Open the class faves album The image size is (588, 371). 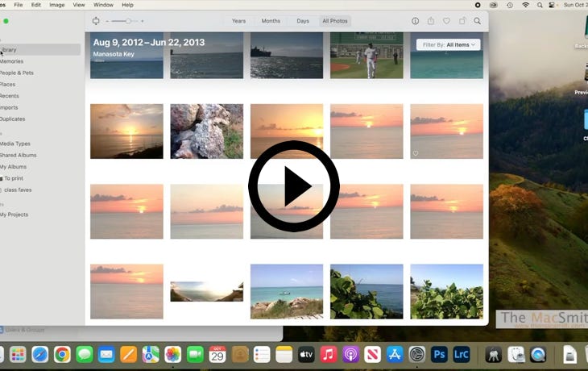pos(18,190)
